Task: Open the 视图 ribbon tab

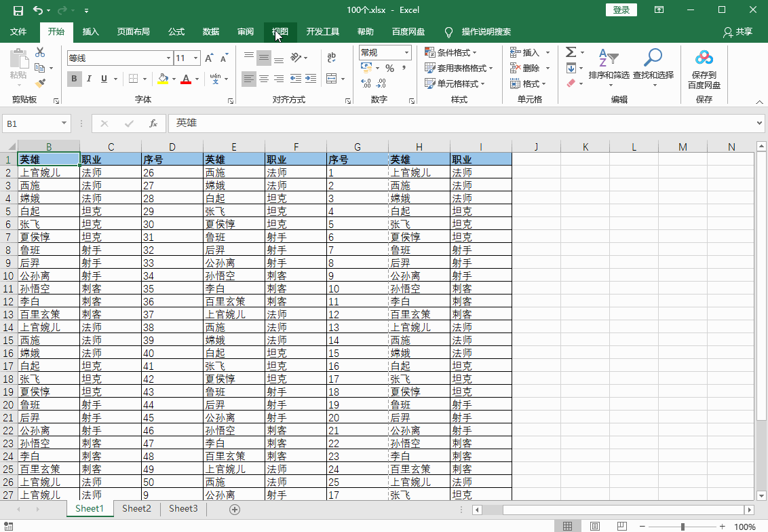Action: [x=280, y=32]
